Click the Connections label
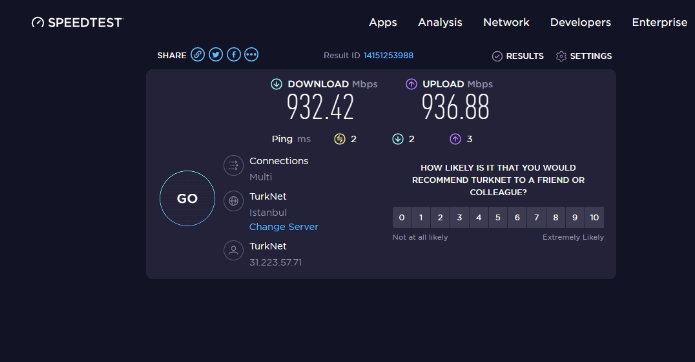This screenshot has width=695, height=362. click(279, 161)
